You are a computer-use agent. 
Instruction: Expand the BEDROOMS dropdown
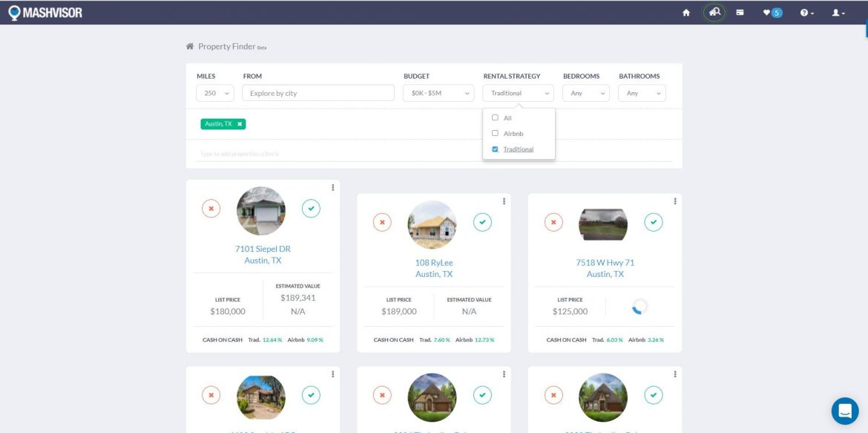point(585,92)
